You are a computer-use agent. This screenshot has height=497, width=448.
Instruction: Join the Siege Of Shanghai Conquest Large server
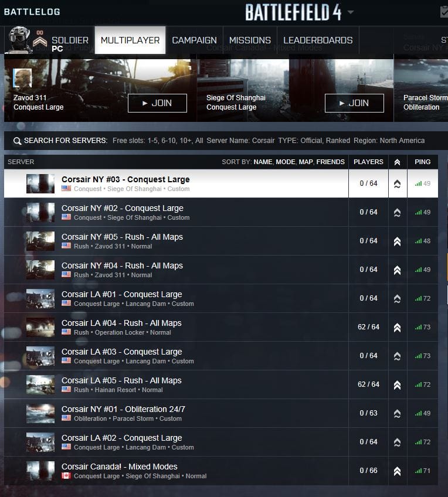pos(354,103)
